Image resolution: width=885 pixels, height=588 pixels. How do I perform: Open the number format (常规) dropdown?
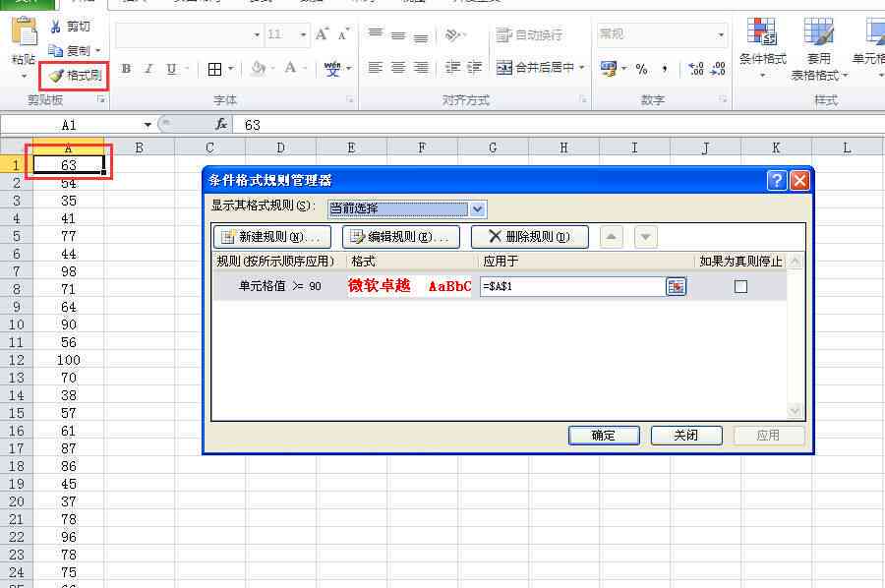721,35
